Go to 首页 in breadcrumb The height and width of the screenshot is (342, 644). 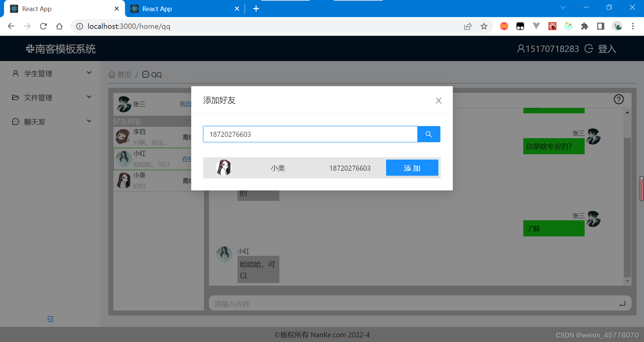click(120, 74)
